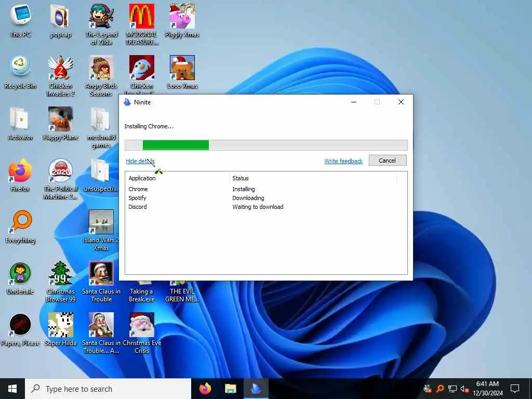This screenshot has height=399, width=532.
Task: Click the 'Installing' status for Chrome
Action: tap(243, 189)
